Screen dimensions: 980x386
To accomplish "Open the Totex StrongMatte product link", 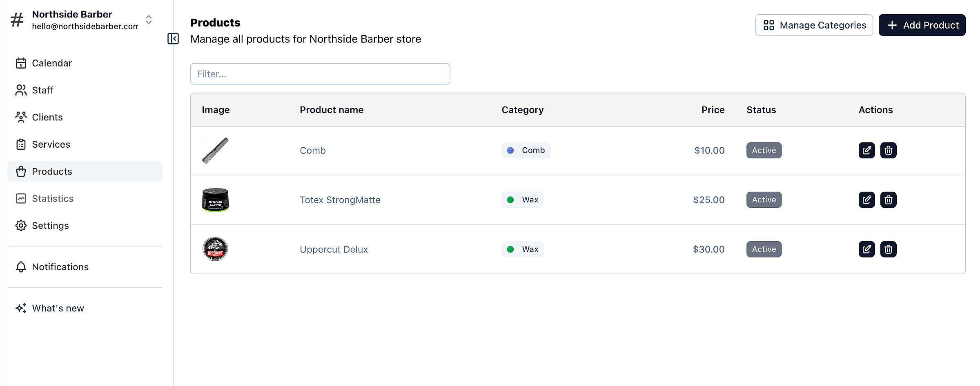I will pos(340,200).
